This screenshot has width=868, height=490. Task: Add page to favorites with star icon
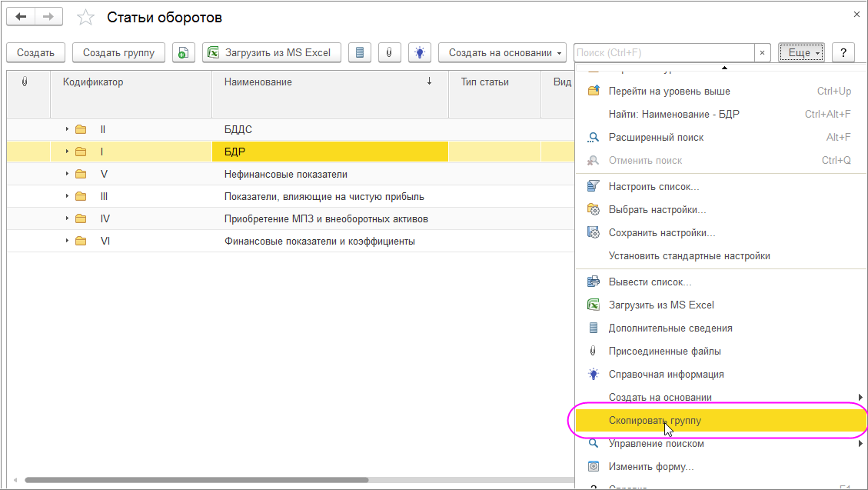[x=85, y=17]
